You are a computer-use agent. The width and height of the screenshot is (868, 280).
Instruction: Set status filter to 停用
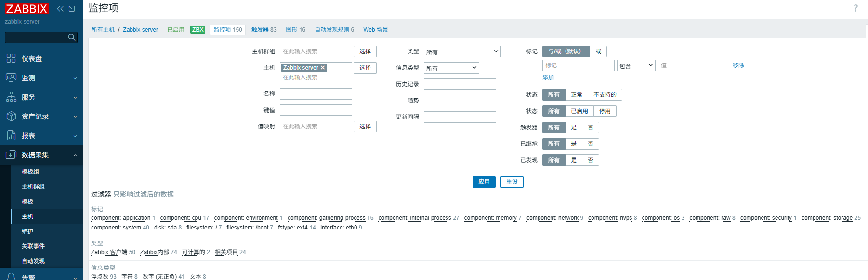(x=605, y=111)
